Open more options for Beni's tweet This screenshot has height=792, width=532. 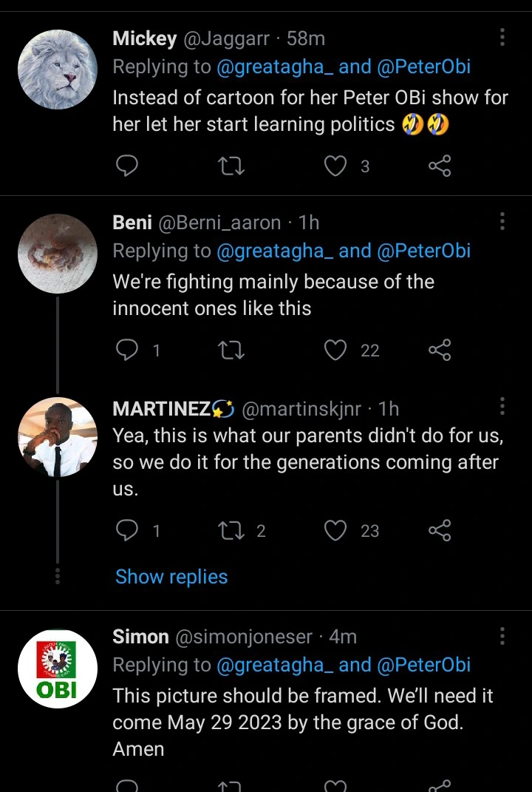(502, 221)
